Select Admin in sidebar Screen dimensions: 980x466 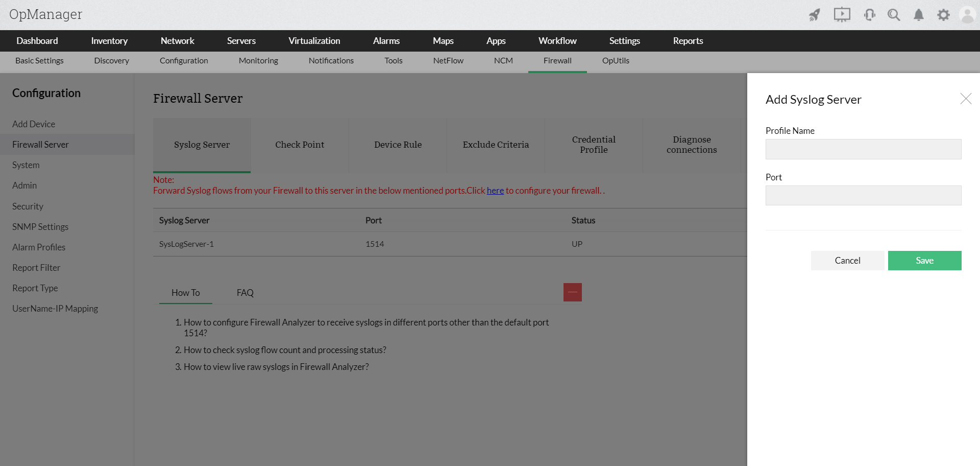pos(24,185)
